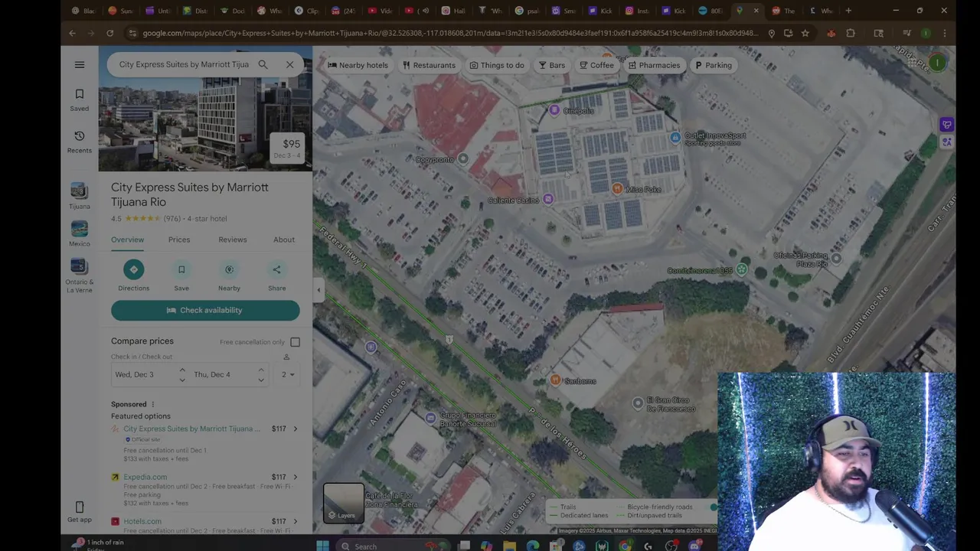Filter map by Nearby hotels chip

358,65
